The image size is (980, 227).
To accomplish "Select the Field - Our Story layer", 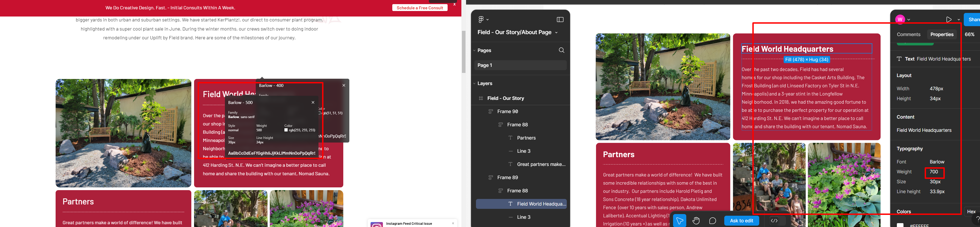I will pyautogui.click(x=506, y=98).
